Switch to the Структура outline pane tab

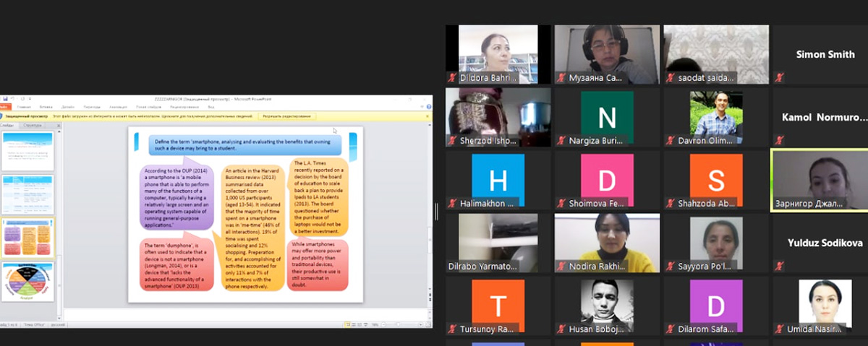click(x=34, y=125)
